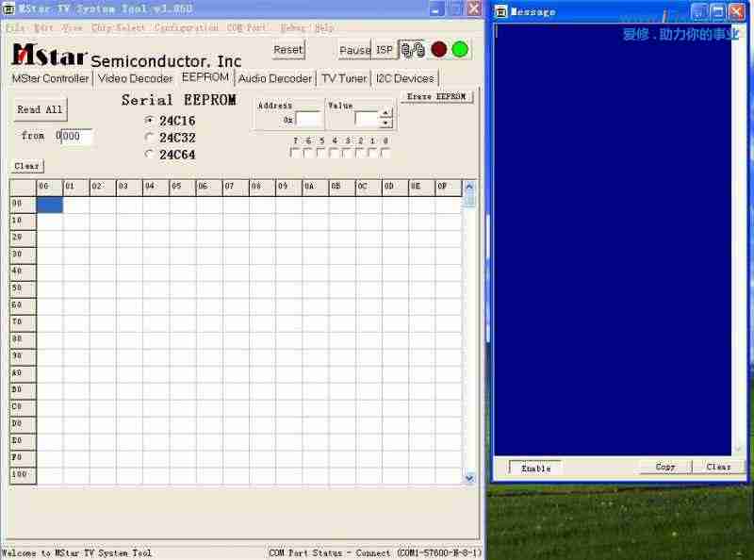This screenshot has height=560, width=754.
Task: Switch to the Video Decoder tab
Action: [x=136, y=78]
